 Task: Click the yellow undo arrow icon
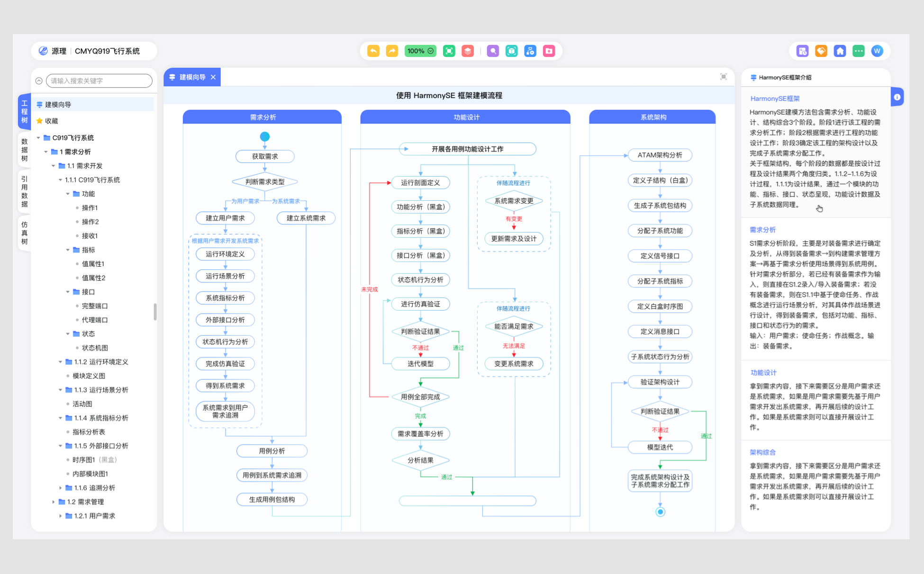tap(373, 51)
